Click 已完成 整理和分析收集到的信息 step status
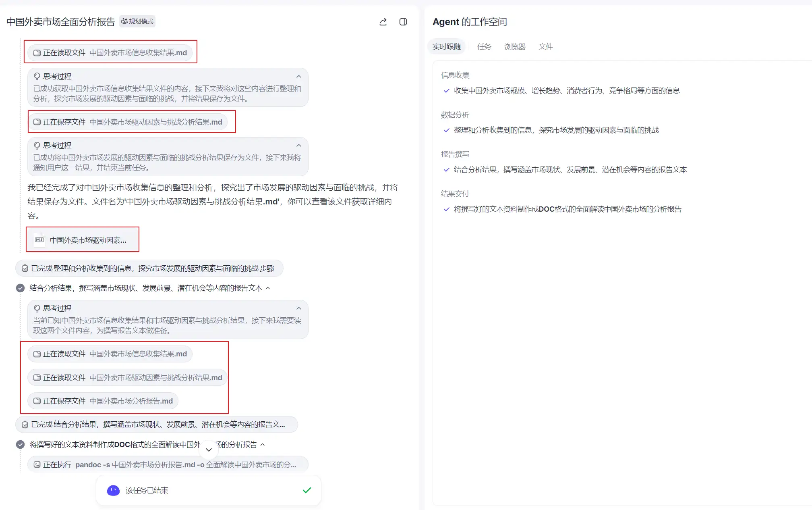812x510 pixels. [x=149, y=269]
